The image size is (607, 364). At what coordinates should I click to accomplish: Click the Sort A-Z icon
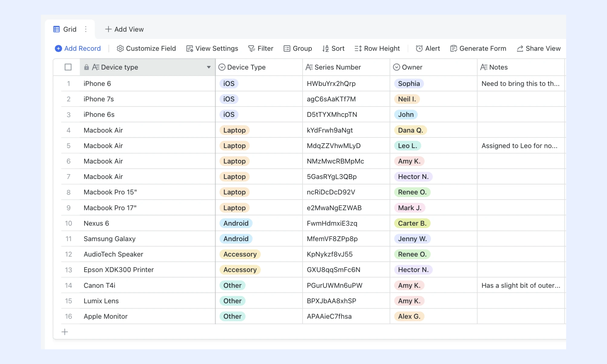326,49
